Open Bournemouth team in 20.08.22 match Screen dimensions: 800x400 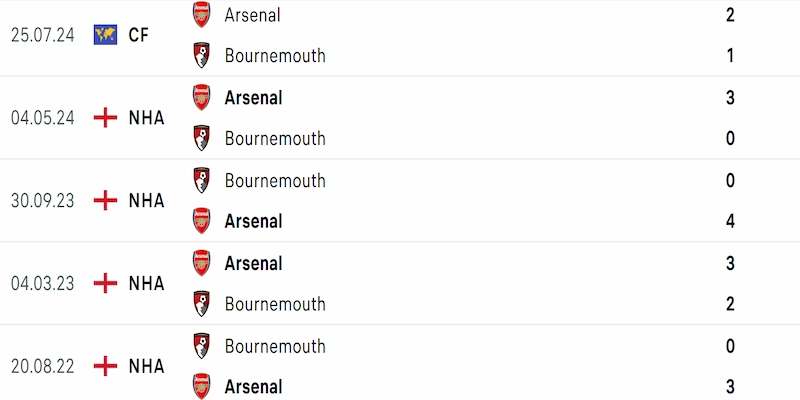coord(275,346)
